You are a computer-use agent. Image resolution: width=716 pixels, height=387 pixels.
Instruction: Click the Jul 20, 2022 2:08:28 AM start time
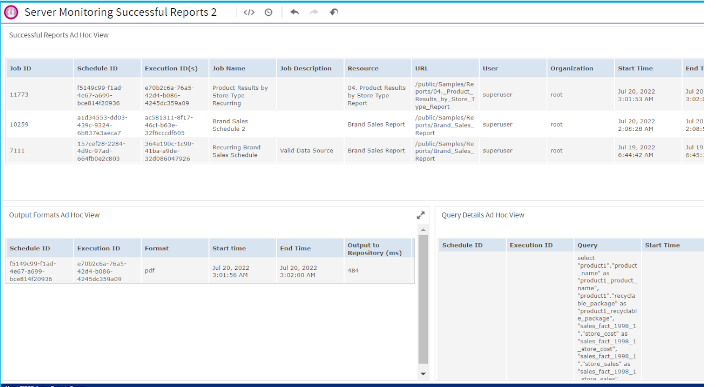pos(636,125)
